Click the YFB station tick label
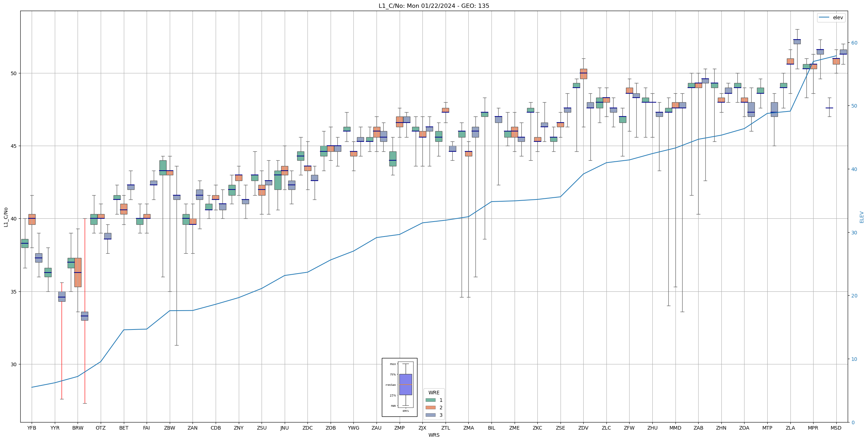The height and width of the screenshot is (441, 868). pos(32,428)
